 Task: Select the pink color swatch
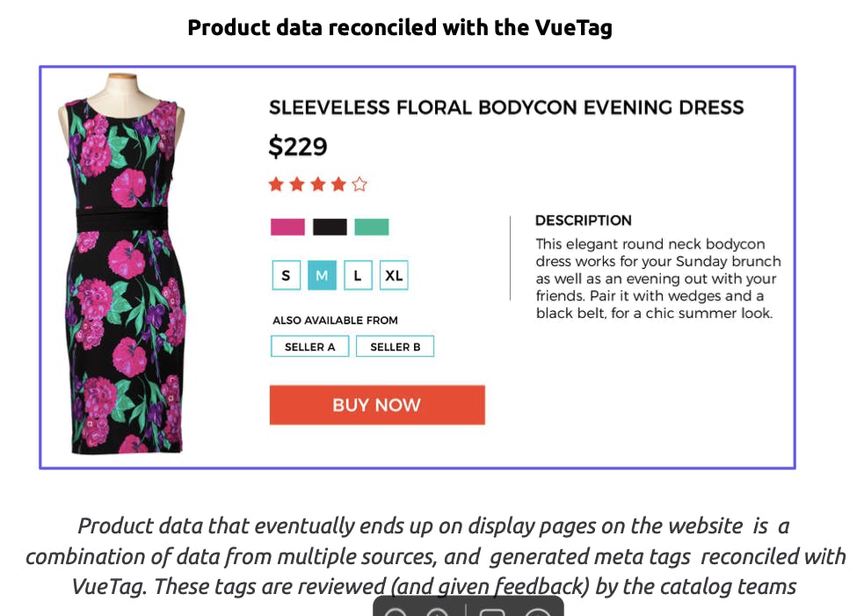coord(287,227)
